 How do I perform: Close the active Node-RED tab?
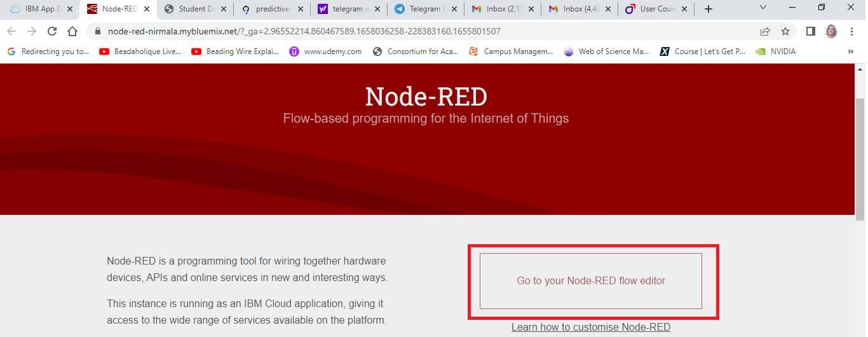147,9
